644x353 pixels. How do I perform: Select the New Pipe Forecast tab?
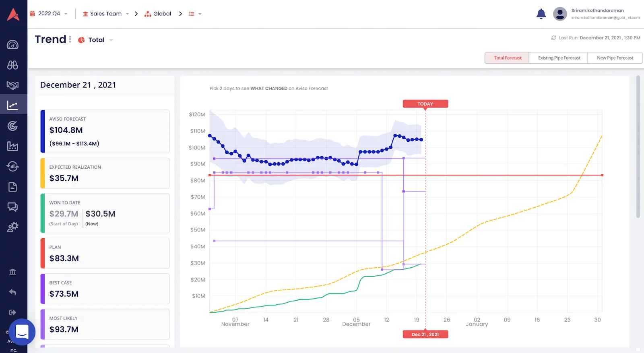[615, 58]
